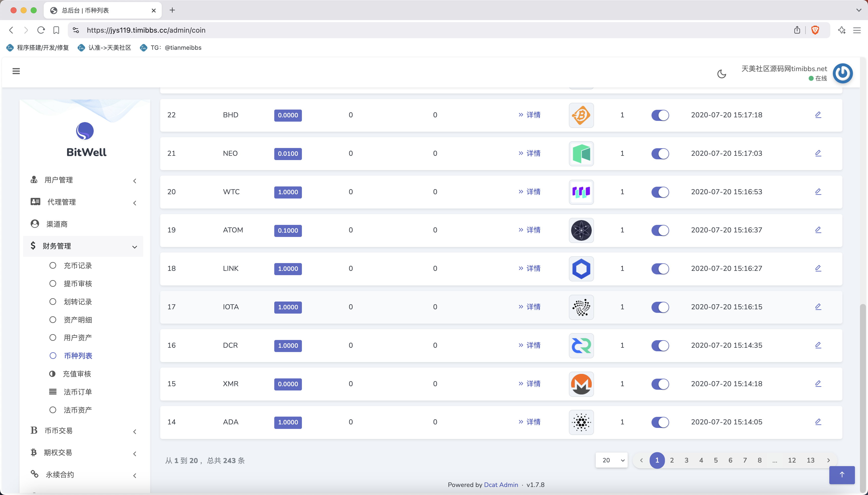Open the 程序搭建/开发/修复 bookmark

pyautogui.click(x=38, y=47)
